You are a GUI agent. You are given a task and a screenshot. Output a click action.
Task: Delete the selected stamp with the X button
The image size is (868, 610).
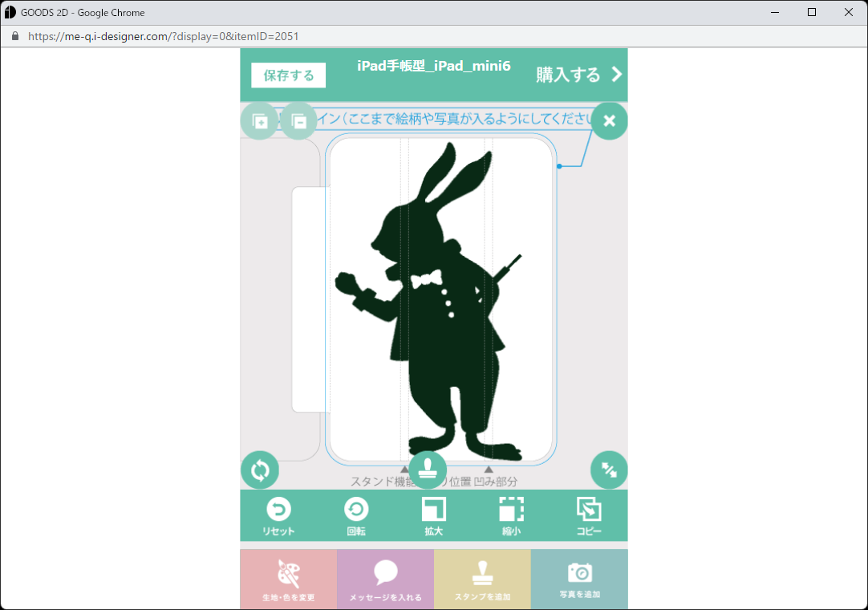pyautogui.click(x=609, y=120)
